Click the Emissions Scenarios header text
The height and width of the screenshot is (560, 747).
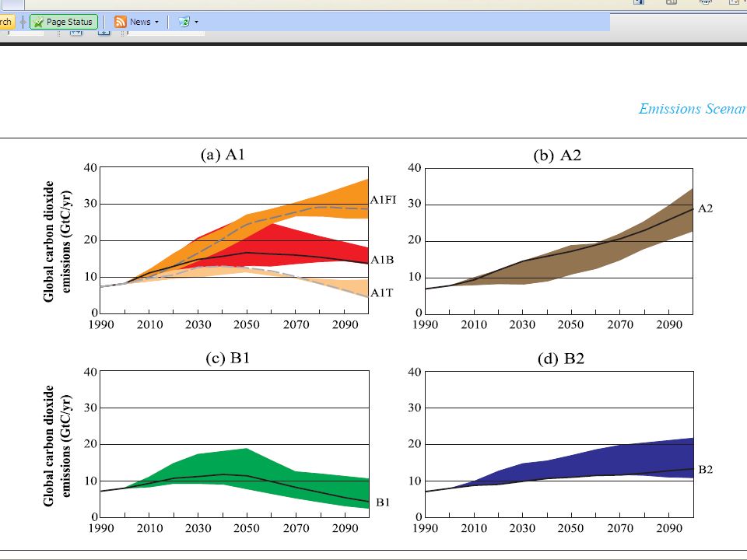(x=693, y=109)
